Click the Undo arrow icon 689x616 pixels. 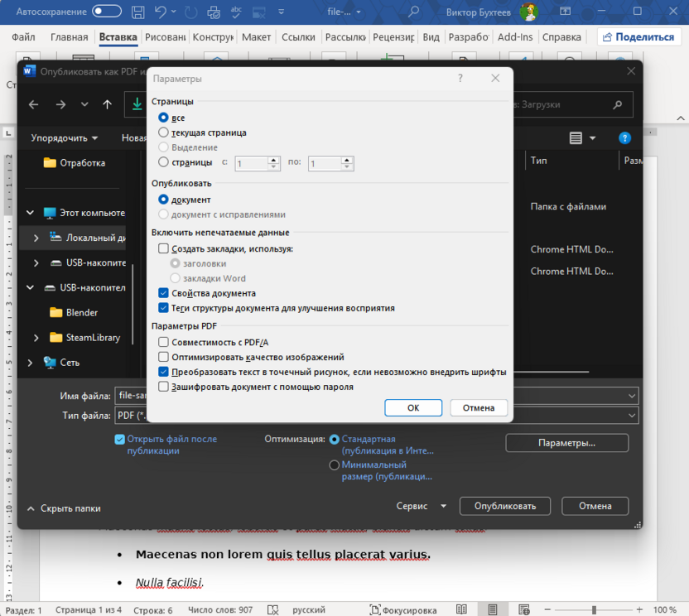click(161, 12)
